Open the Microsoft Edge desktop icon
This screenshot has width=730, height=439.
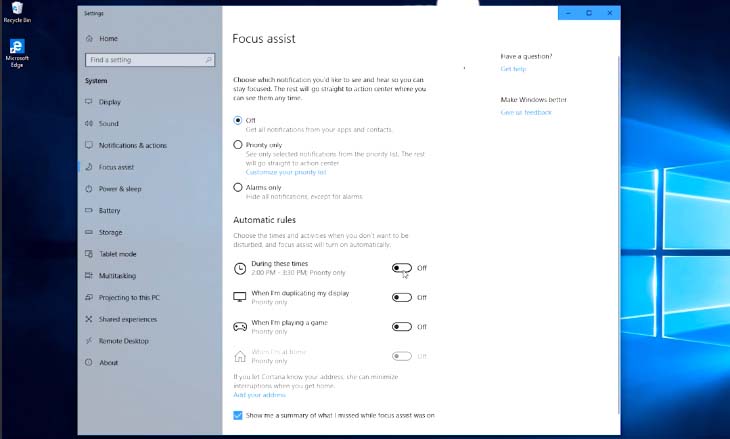pos(17,53)
